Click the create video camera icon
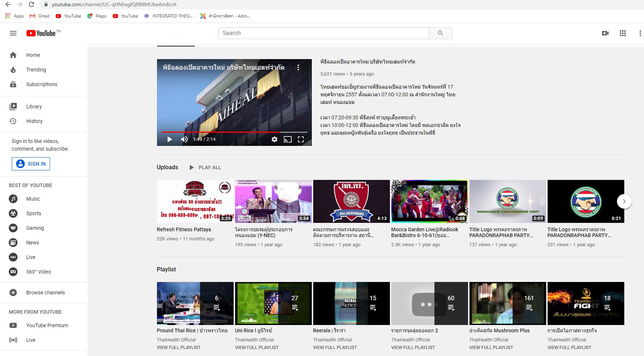Viewport: 644px width, 356px height. pyautogui.click(x=605, y=33)
